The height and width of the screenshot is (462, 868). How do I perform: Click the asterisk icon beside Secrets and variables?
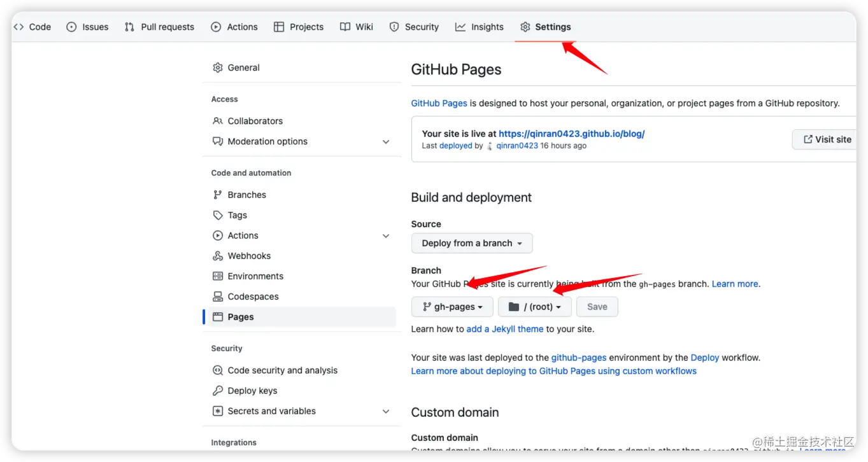pos(218,411)
